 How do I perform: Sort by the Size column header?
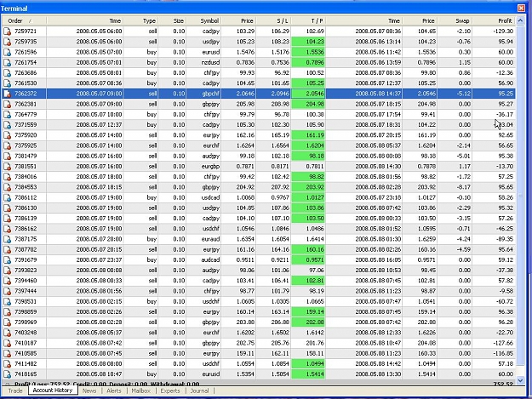(x=172, y=21)
